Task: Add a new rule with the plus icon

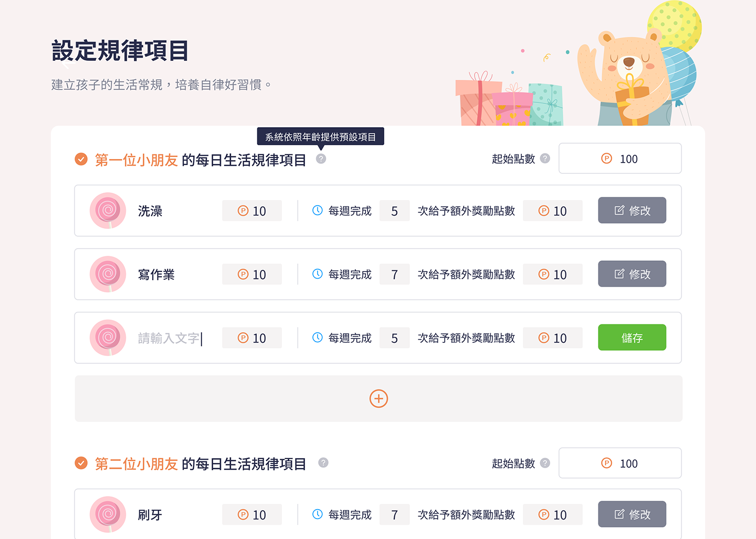Action: [x=379, y=399]
